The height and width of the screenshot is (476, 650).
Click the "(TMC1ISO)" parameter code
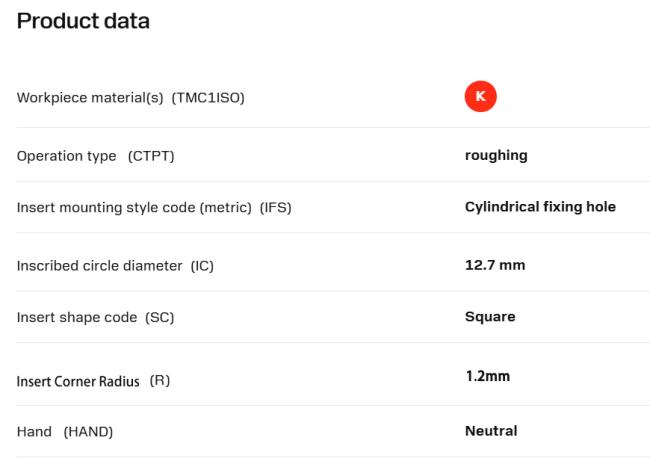[x=208, y=98]
